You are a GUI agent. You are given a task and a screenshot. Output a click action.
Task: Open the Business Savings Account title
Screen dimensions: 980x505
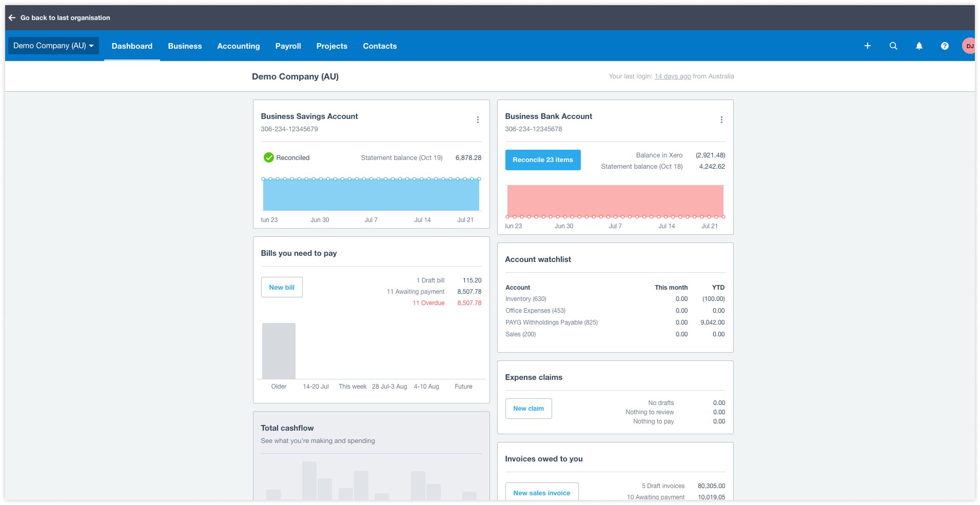(x=309, y=116)
